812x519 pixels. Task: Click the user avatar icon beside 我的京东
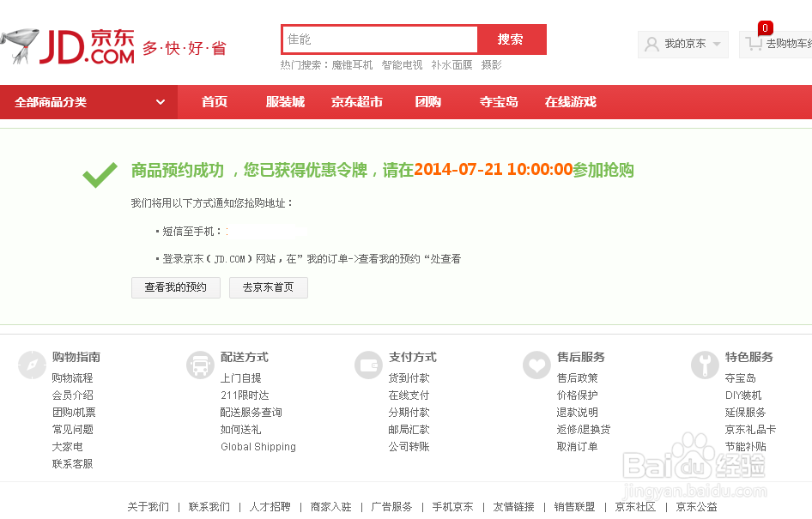click(651, 45)
